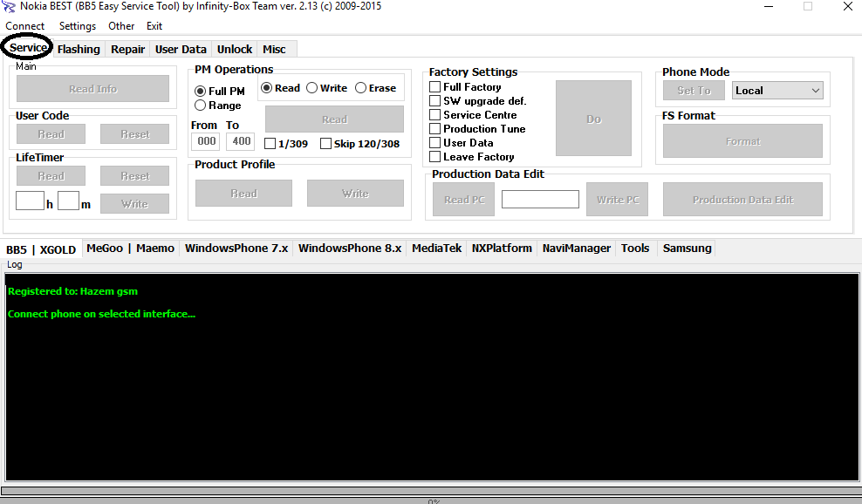Click the progress bar below the log
Screen dimensions: 862x504
431,491
